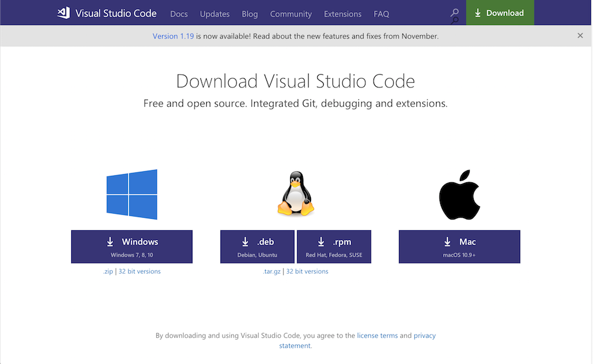Download Windows 7, 8, 10 installer

[x=131, y=247]
